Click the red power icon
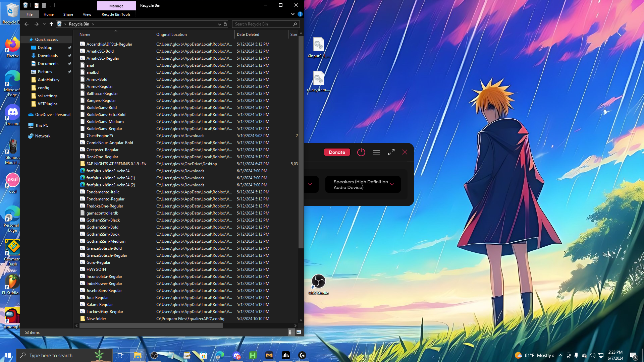644x362 pixels. tap(361, 152)
